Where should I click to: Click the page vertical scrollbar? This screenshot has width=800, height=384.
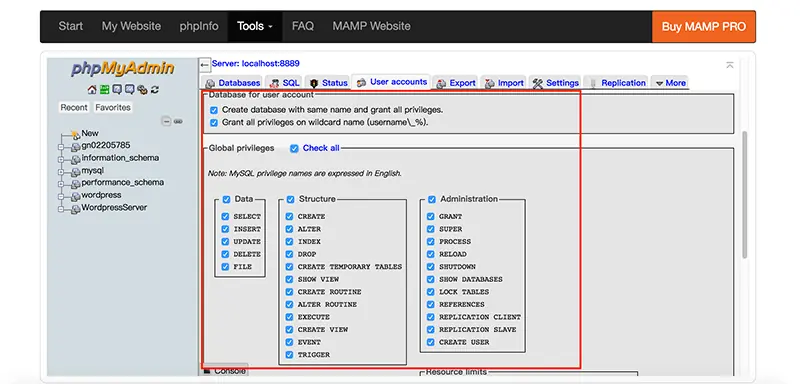click(x=744, y=194)
